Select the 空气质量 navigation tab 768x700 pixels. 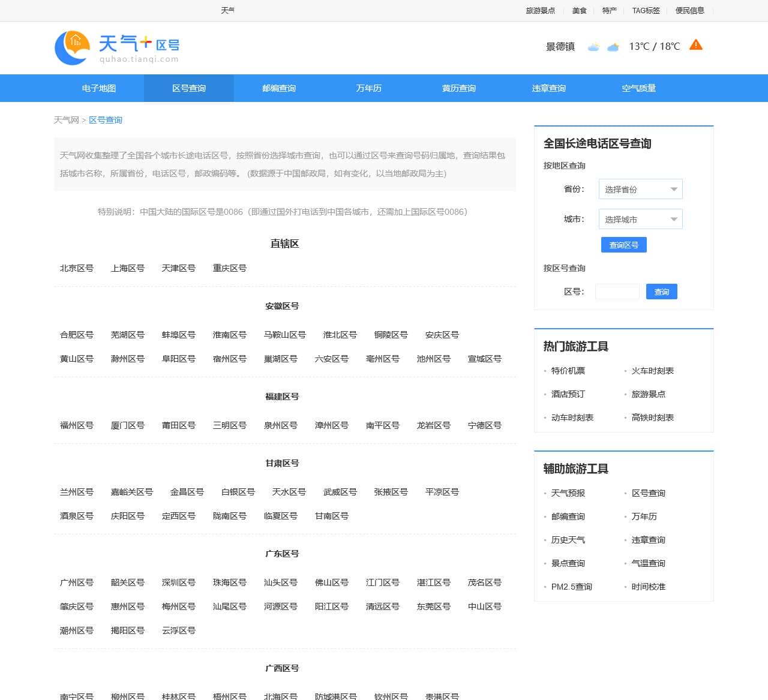[638, 88]
